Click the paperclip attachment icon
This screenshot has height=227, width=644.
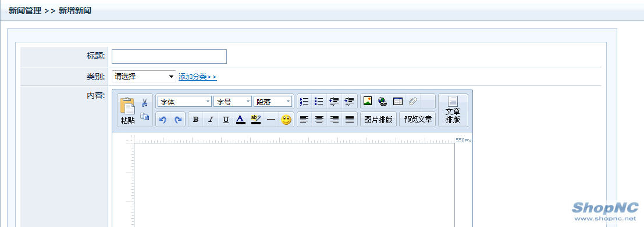point(413,101)
